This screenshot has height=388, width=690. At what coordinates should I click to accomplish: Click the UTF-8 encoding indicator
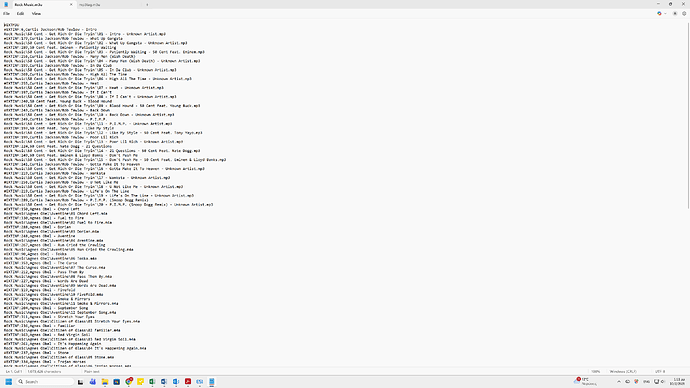660,372
